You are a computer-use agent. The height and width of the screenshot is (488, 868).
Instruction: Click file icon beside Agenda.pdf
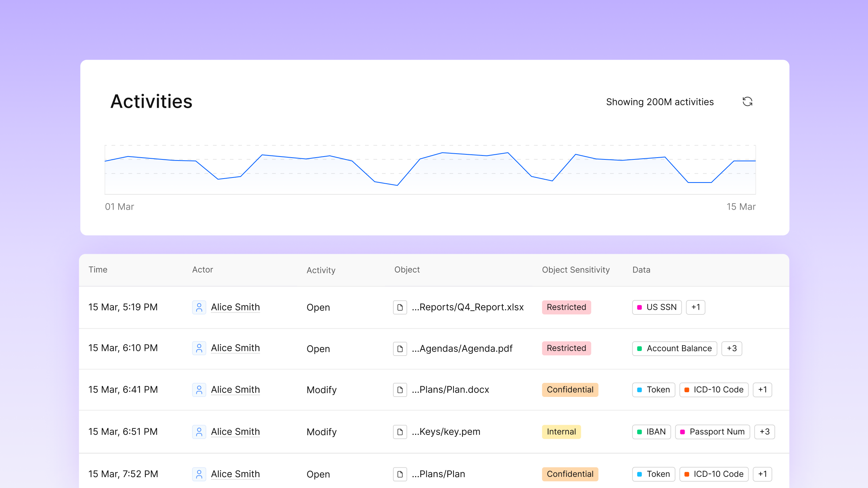coord(400,348)
